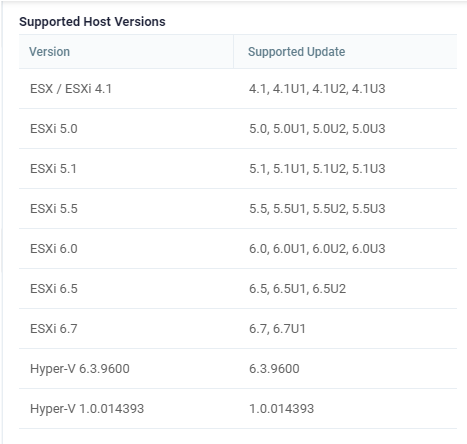Select the ESXi 6.7 version cell
Image resolution: width=467 pixels, height=444 pixels.
point(126,329)
